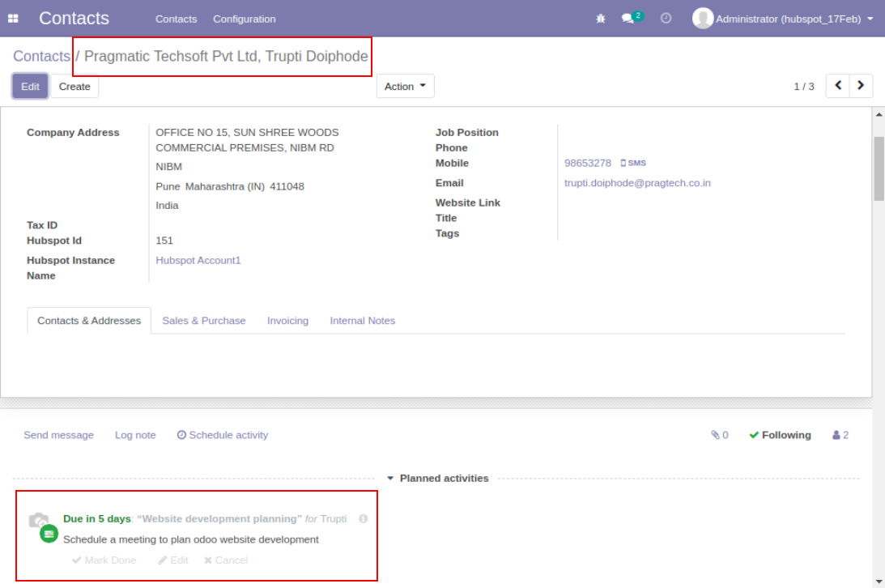Open Configuration menu
This screenshot has height=588, width=885.
click(x=245, y=19)
